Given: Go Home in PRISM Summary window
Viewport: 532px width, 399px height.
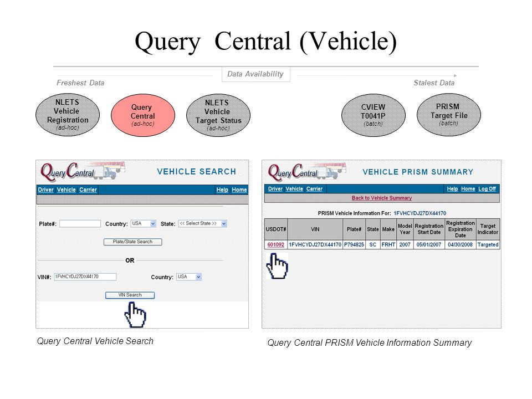Looking at the screenshot, I should 468,188.
